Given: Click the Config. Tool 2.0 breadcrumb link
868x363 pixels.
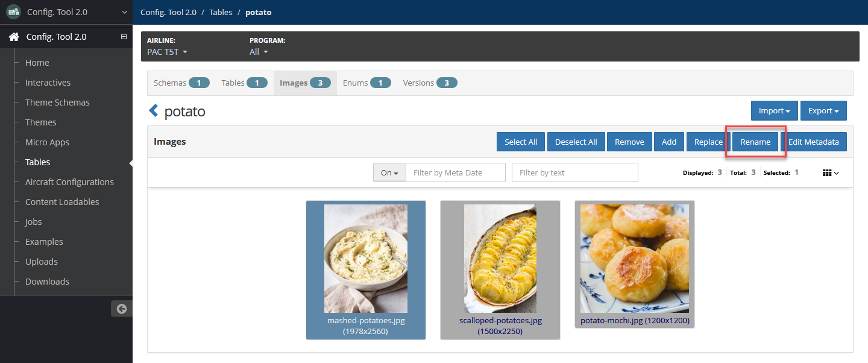Looking at the screenshot, I should pos(168,12).
